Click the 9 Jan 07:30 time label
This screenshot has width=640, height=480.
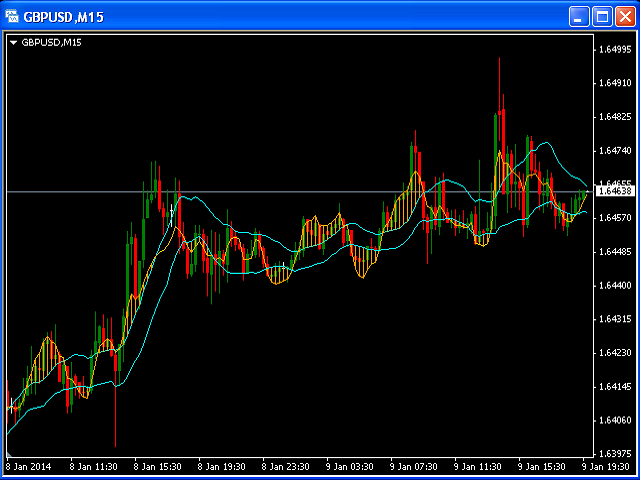(x=414, y=466)
